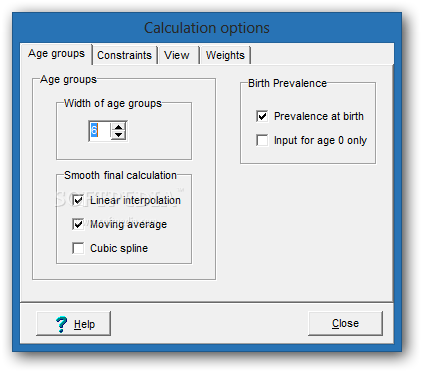The image size is (422, 372).
Task: Decrease age group width with down arrow
Action: pyautogui.click(x=118, y=135)
